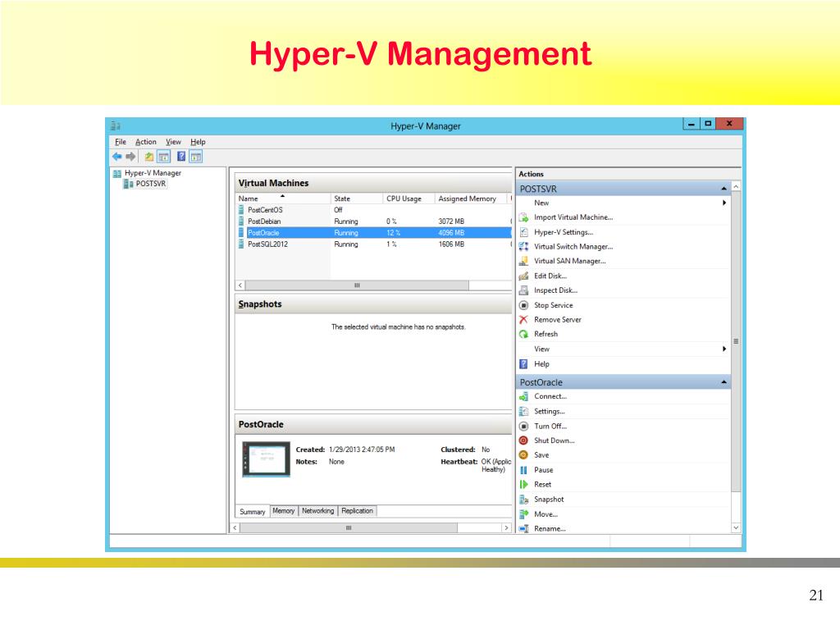
Task: Click the 3072 MB memory value
Action: 451,221
